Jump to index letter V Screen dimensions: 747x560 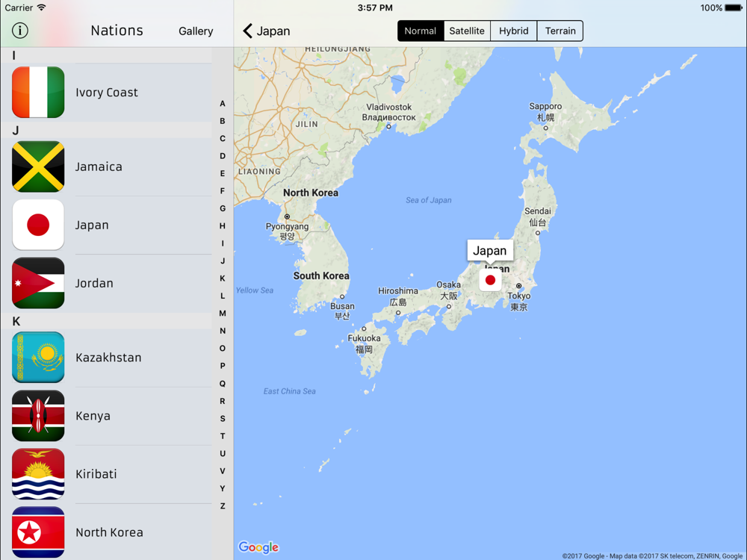[223, 471]
